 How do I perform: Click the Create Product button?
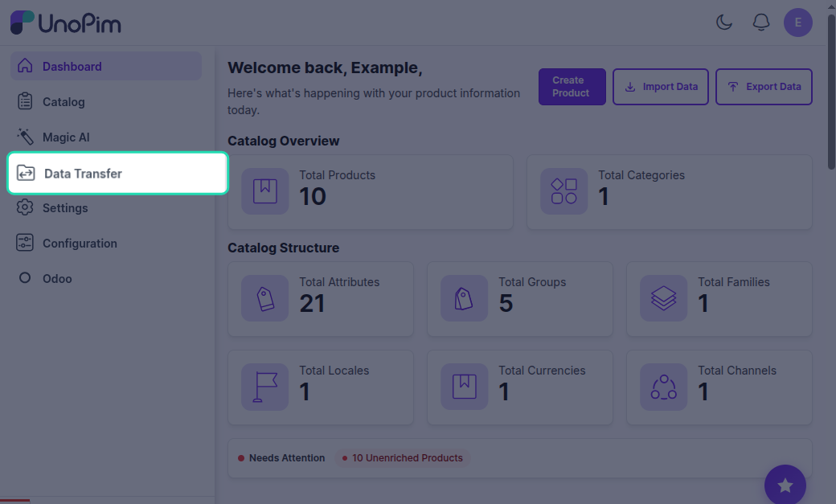(572, 86)
